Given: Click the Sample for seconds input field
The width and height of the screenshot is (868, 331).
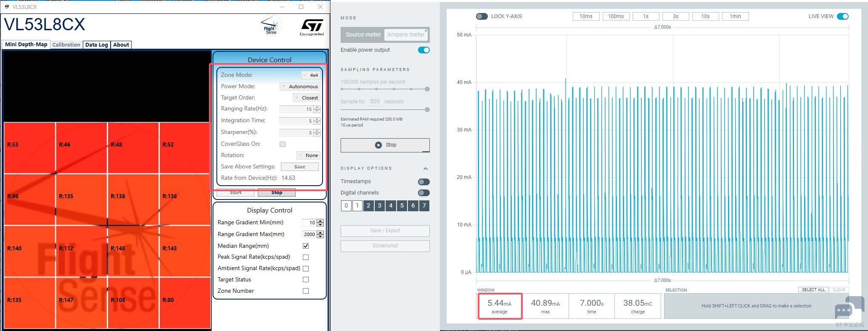Looking at the screenshot, I should (x=375, y=102).
